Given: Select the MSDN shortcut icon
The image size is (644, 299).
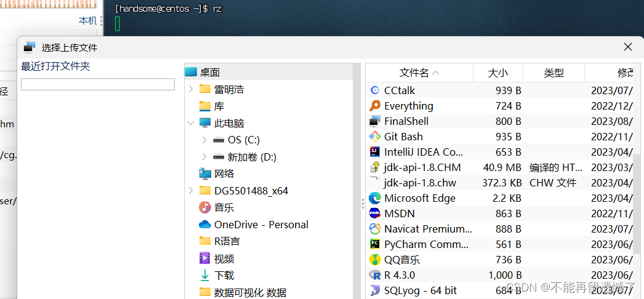Looking at the screenshot, I should [374, 213].
